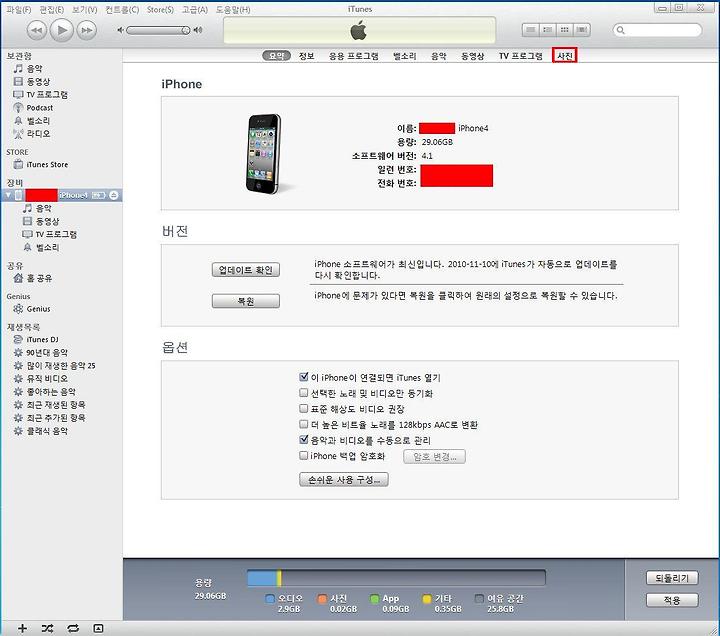This screenshot has width=720, height=636.
Task: Open 많이 재생한 음악 25 playlist
Action: coord(61,366)
